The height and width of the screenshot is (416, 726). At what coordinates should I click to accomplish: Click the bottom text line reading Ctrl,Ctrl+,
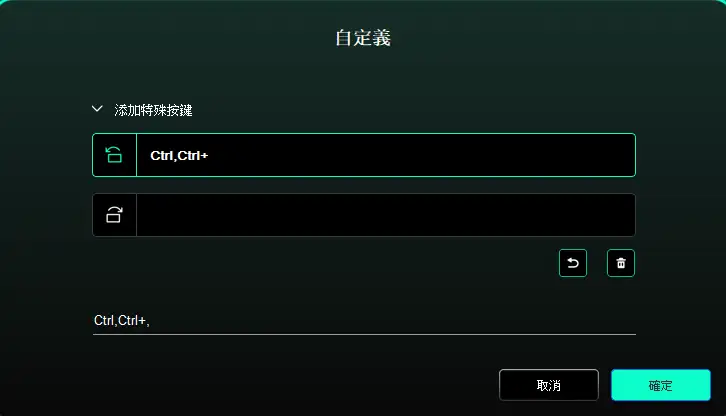(122, 320)
